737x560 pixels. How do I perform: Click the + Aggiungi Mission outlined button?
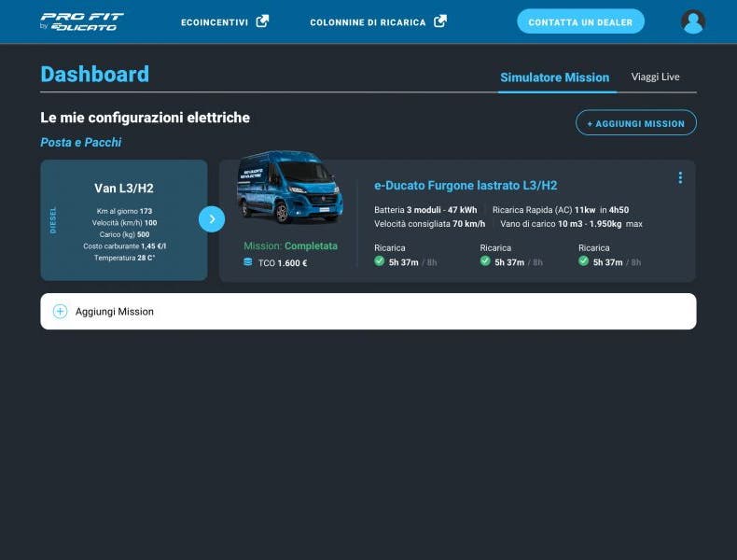(x=636, y=122)
